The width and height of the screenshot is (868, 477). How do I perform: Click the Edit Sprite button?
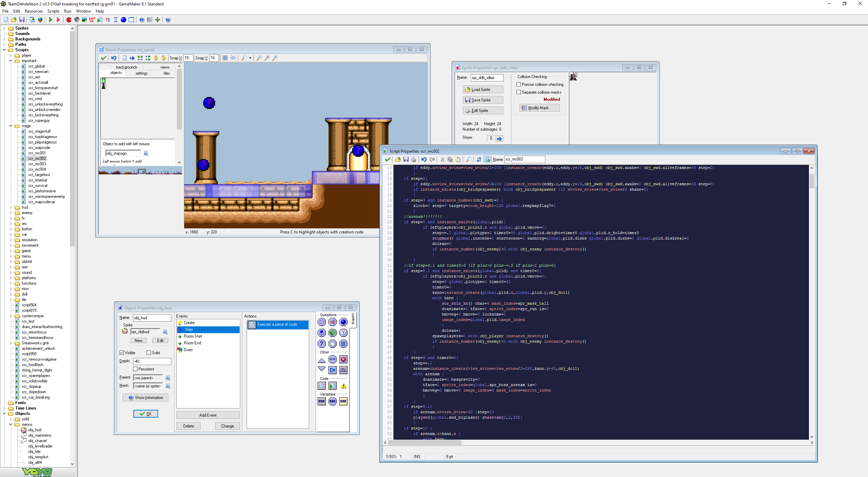click(483, 111)
